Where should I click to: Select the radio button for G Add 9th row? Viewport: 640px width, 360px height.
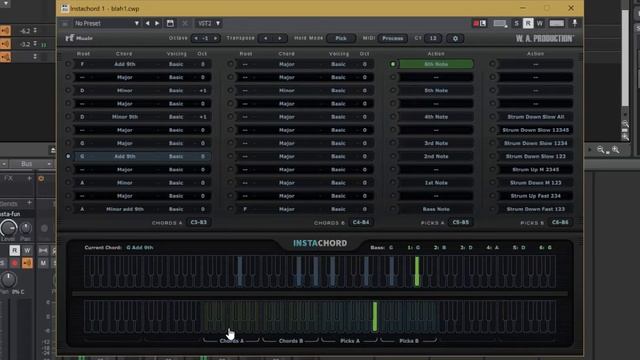68,156
